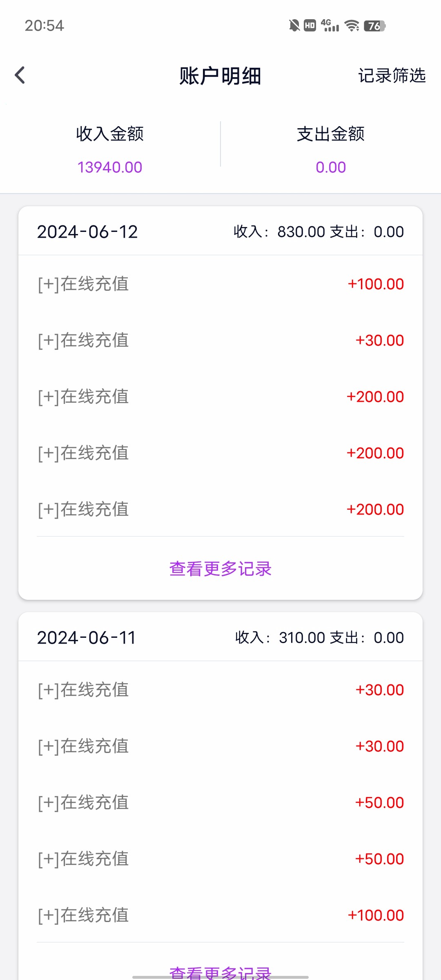Open the first +200.00 entry on 2024-06-12

[220, 397]
